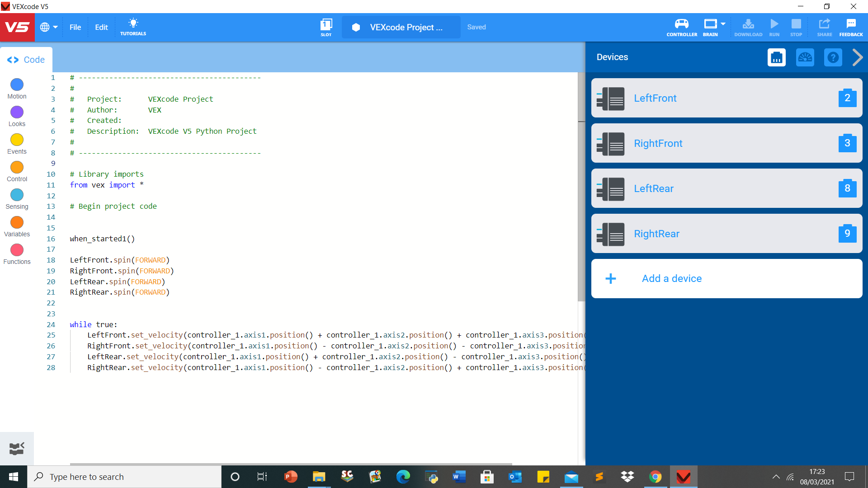Open the Devices port icon
This screenshot has width=868, height=488.
(x=777, y=57)
